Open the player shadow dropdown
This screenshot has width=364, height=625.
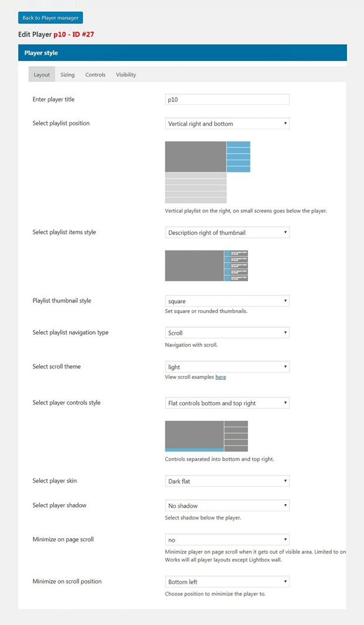coord(227,505)
